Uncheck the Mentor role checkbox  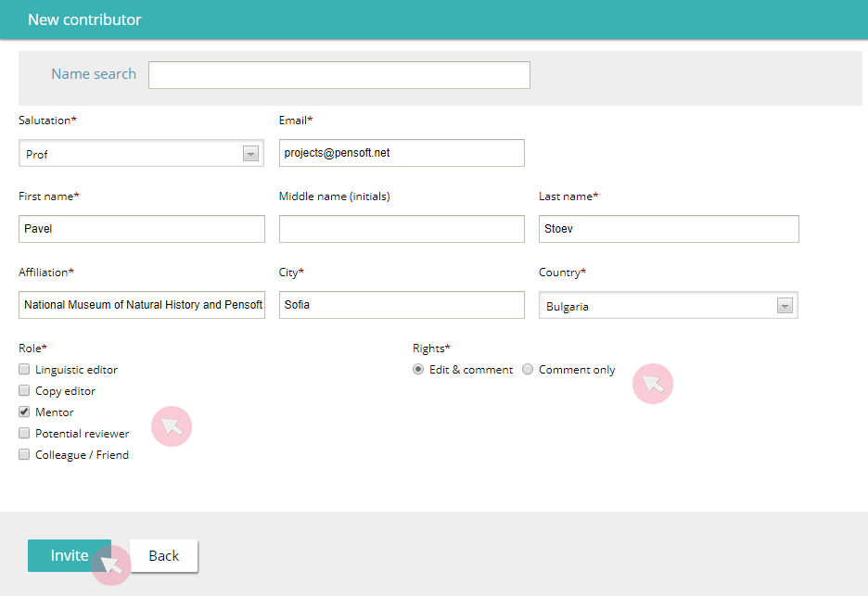tap(24, 412)
